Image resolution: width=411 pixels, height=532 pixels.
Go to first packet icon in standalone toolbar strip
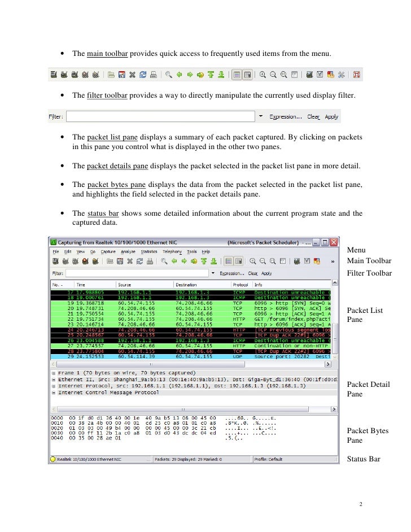point(211,75)
